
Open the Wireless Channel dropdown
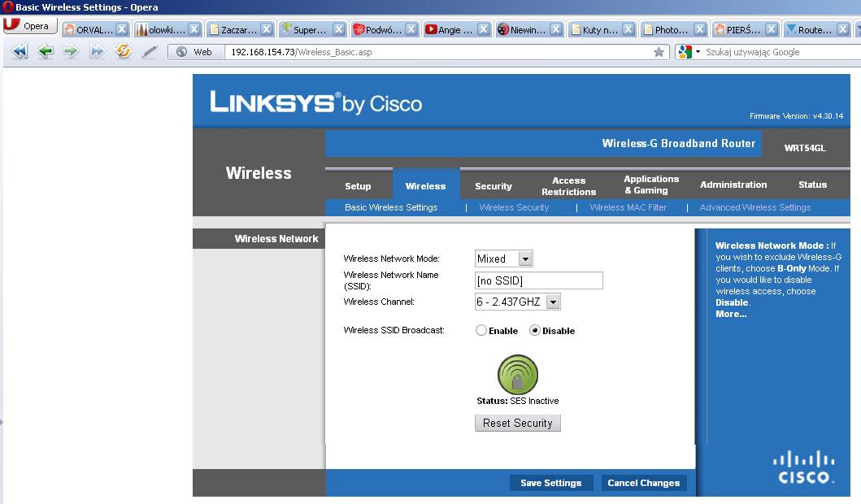554,302
